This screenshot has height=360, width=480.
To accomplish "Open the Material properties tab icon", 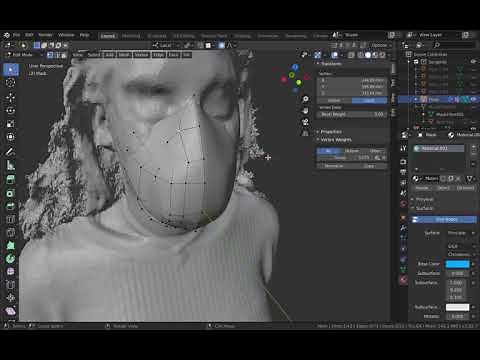I will tap(403, 280).
